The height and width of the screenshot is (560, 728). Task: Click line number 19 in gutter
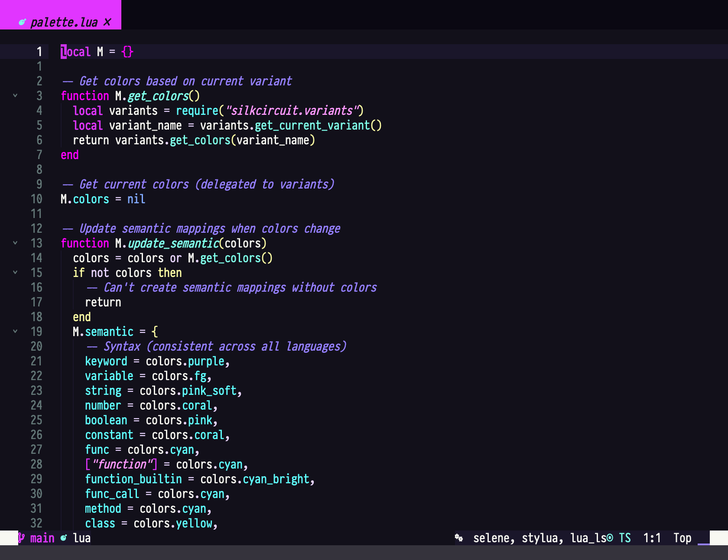(36, 332)
